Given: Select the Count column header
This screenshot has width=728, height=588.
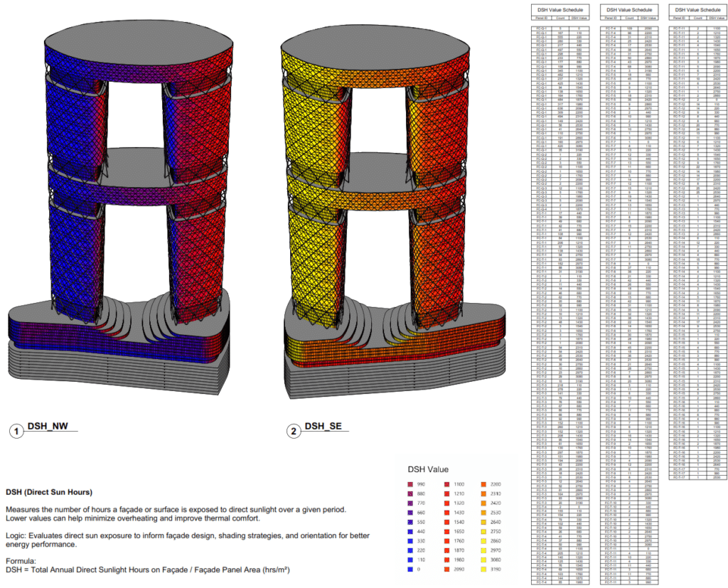Looking at the screenshot, I should click(x=561, y=18).
